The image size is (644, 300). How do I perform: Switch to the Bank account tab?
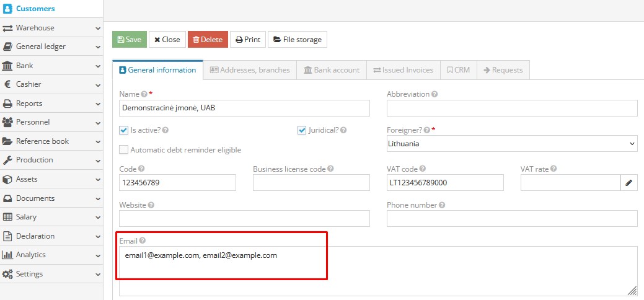331,70
